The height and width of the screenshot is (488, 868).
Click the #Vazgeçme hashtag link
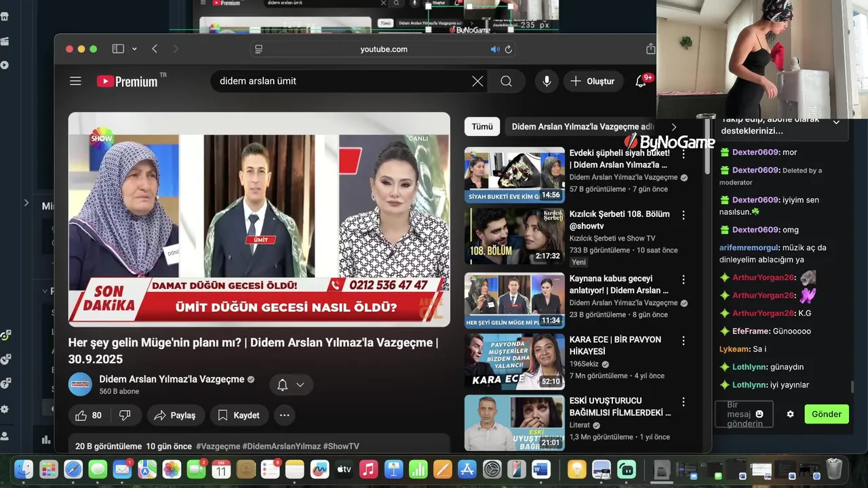218,446
